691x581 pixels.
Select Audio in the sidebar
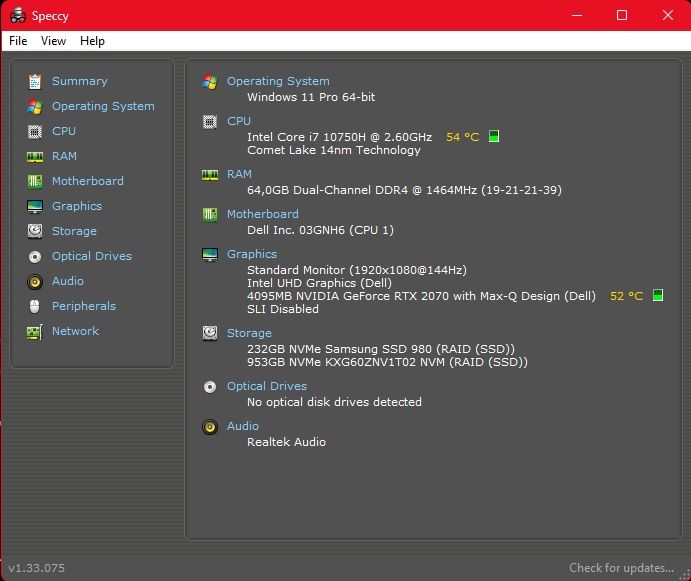(x=67, y=281)
